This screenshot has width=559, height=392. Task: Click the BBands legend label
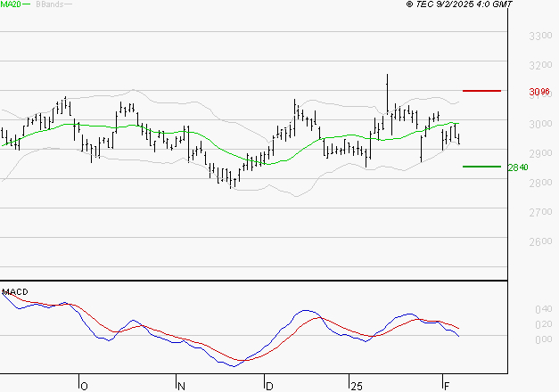[50, 4]
